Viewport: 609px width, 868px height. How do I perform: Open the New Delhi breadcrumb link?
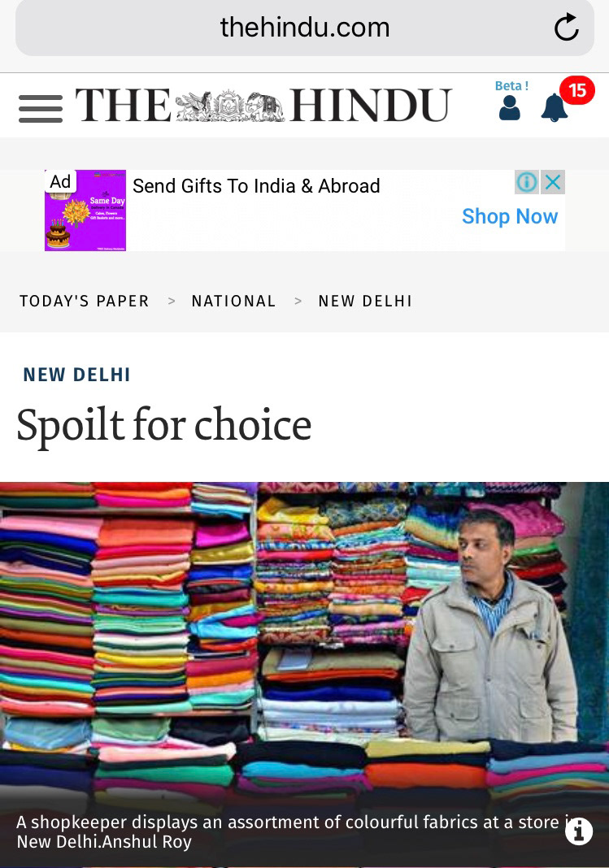365,301
